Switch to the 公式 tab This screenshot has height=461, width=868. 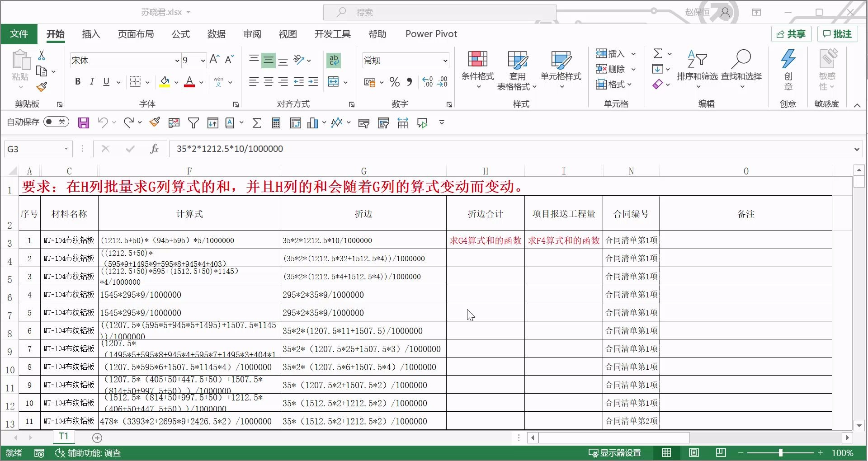pyautogui.click(x=181, y=34)
